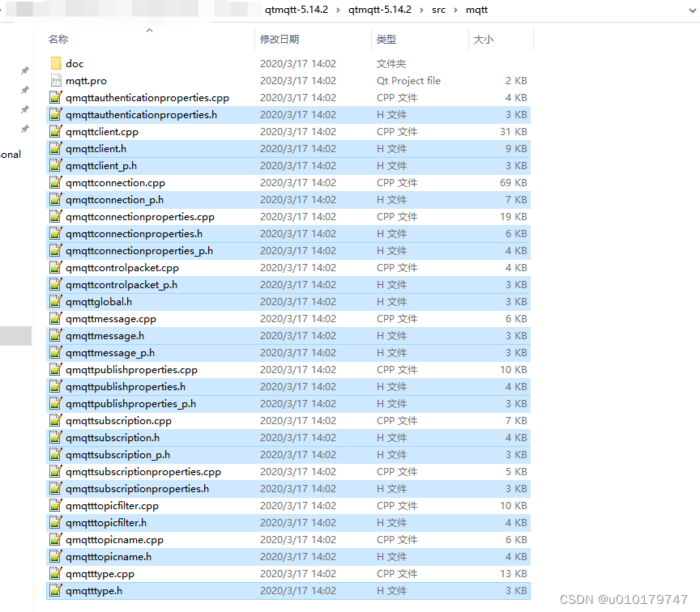The height and width of the screenshot is (612, 700).
Task: Click the qmqttconnection.cpp C++ file icon
Action: 55,182
